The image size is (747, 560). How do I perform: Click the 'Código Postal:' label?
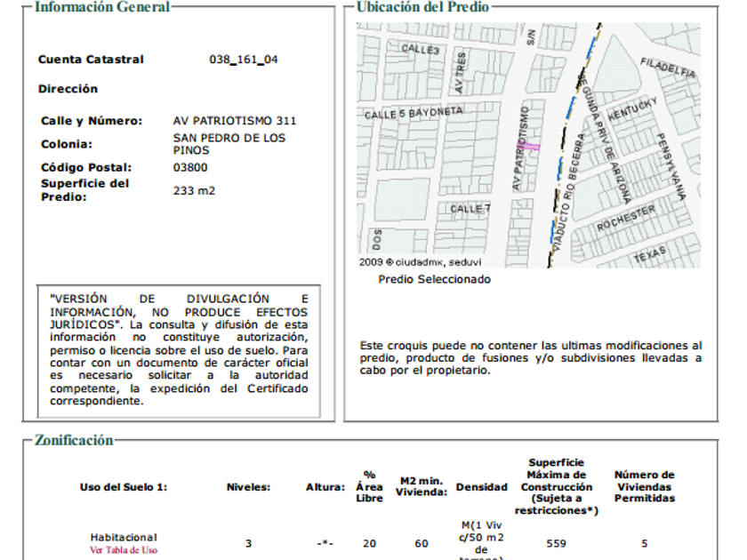click(86, 168)
